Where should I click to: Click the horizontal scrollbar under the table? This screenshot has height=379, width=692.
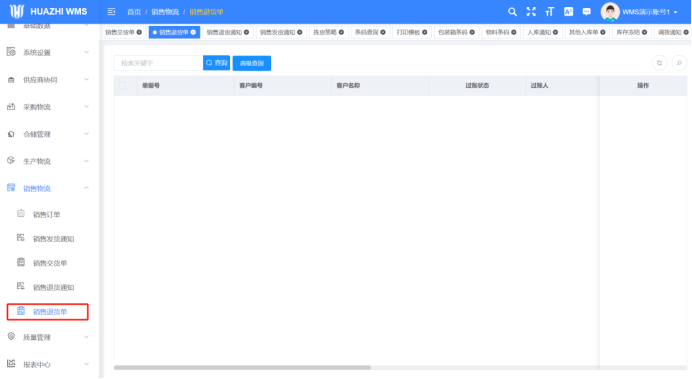click(242, 367)
